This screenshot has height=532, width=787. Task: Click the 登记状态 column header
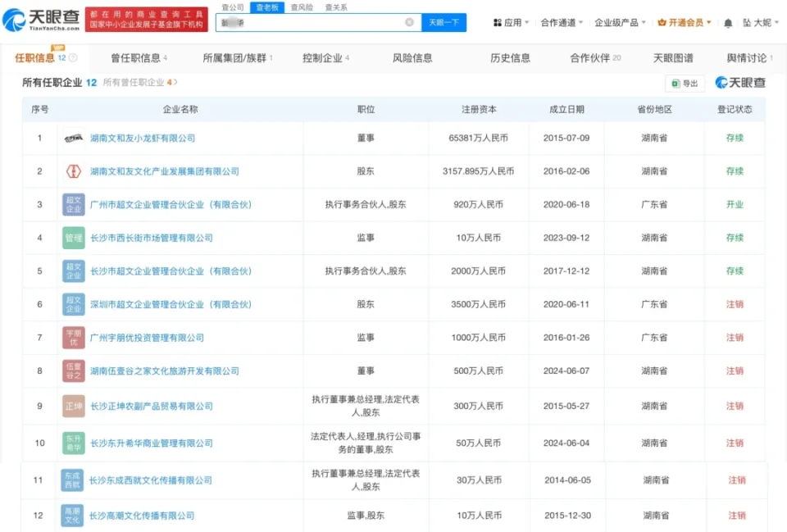[x=735, y=109]
